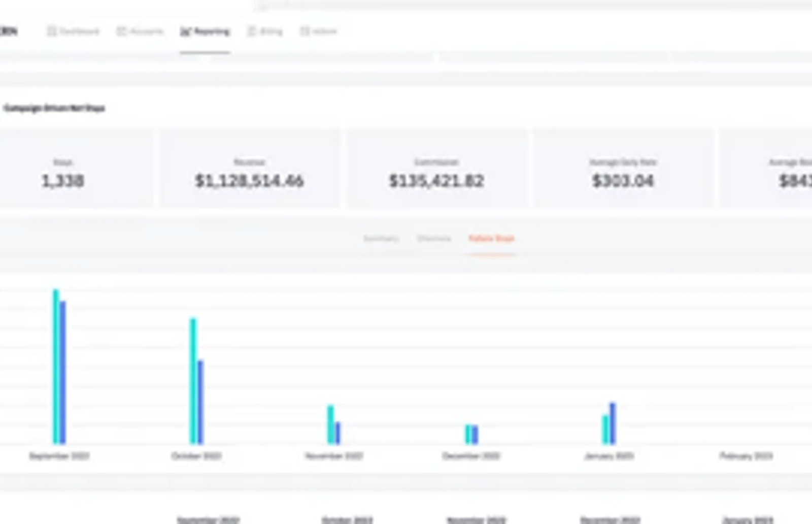Click the Accounts icon in top navigation
Image resolution: width=812 pixels, height=524 pixels.
point(121,31)
